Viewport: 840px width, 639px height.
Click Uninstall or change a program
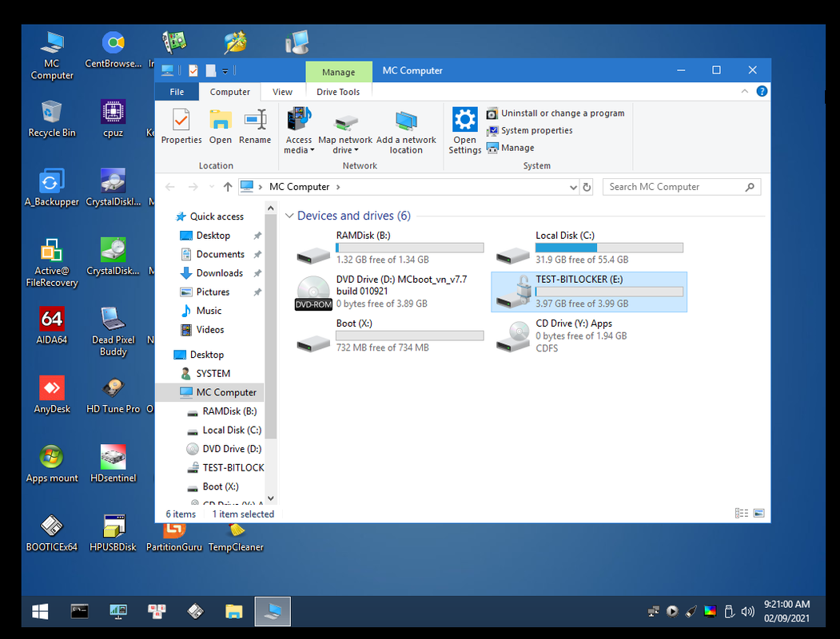(555, 113)
